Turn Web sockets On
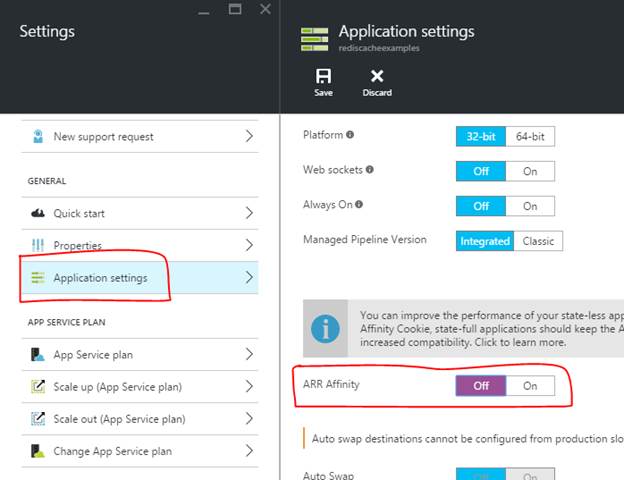 (x=530, y=171)
